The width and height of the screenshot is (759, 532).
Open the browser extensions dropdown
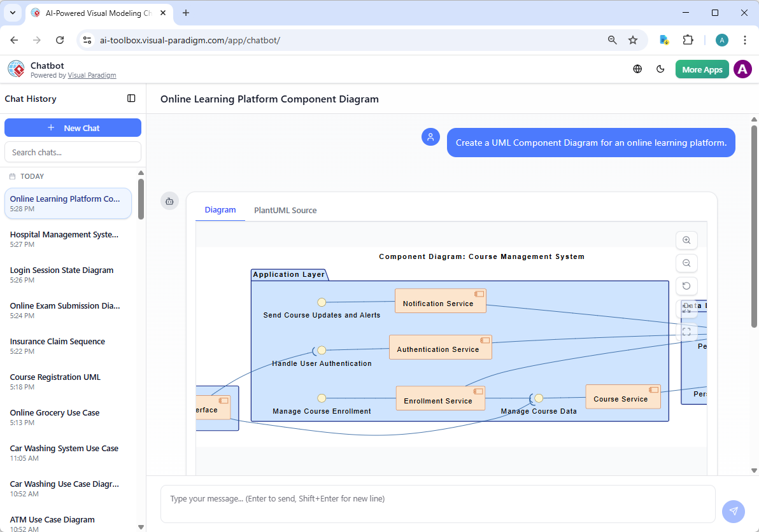(688, 39)
